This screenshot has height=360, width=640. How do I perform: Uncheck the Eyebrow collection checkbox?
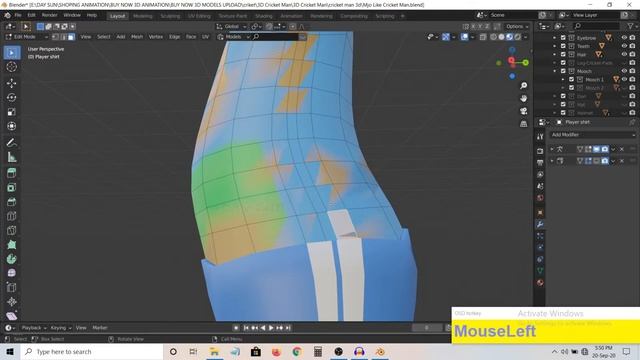click(x=563, y=38)
